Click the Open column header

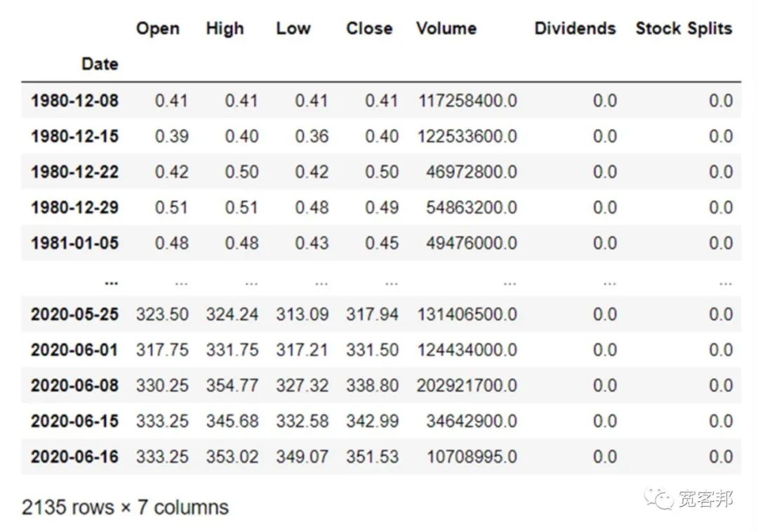(158, 29)
